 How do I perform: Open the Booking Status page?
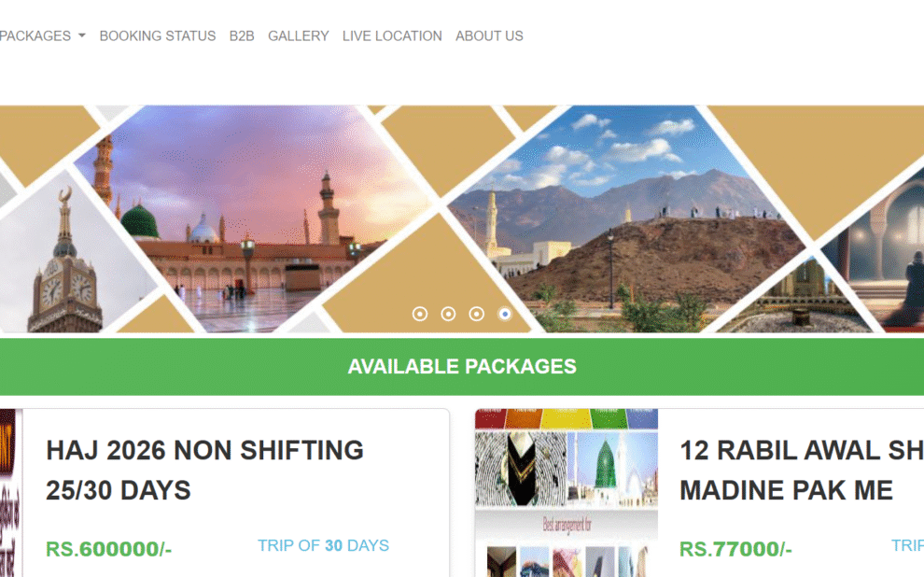[158, 36]
